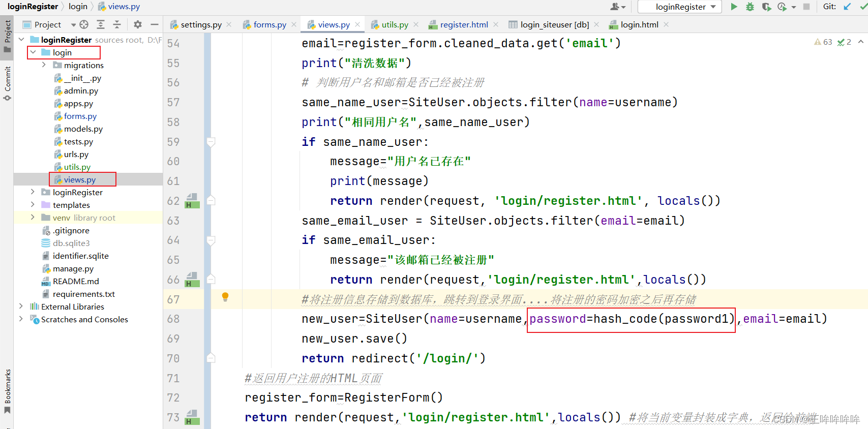
Task: Run with coverage shield icon
Action: point(766,7)
